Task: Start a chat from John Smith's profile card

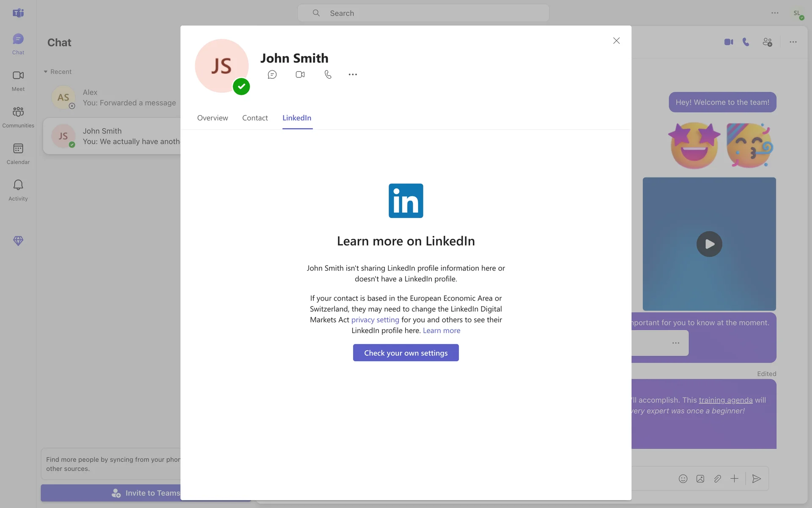Action: (272, 75)
